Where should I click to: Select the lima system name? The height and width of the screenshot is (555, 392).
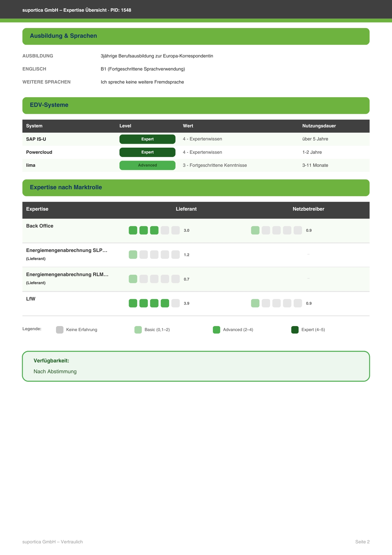click(31, 165)
